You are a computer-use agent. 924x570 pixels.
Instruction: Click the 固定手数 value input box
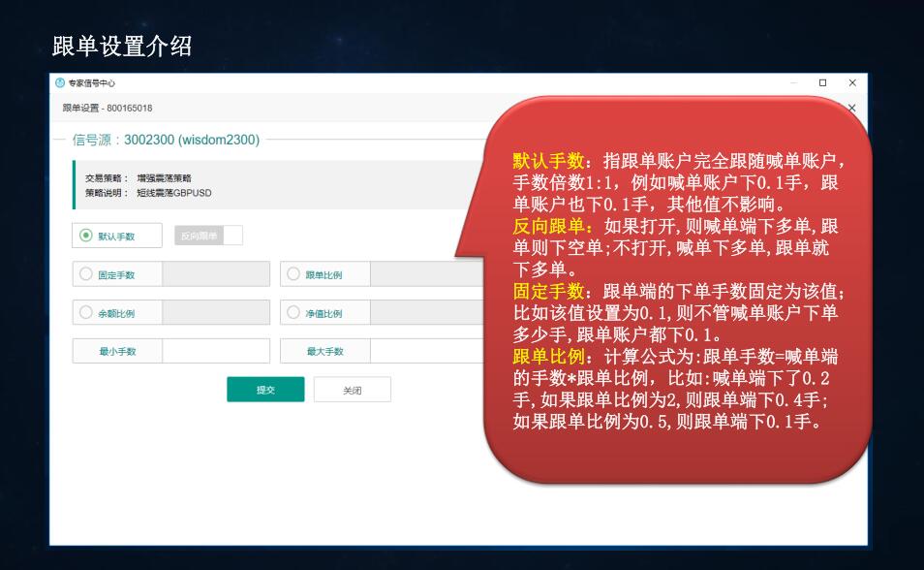pos(216,274)
